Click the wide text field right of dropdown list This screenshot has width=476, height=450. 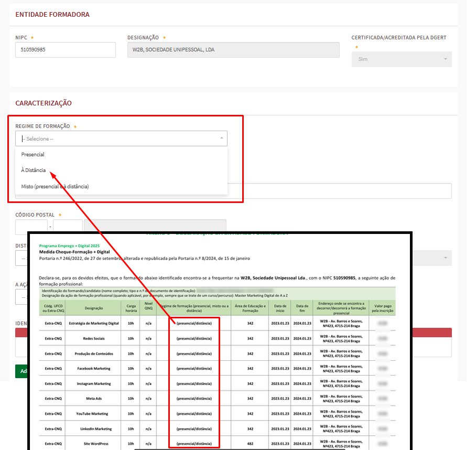(340, 191)
